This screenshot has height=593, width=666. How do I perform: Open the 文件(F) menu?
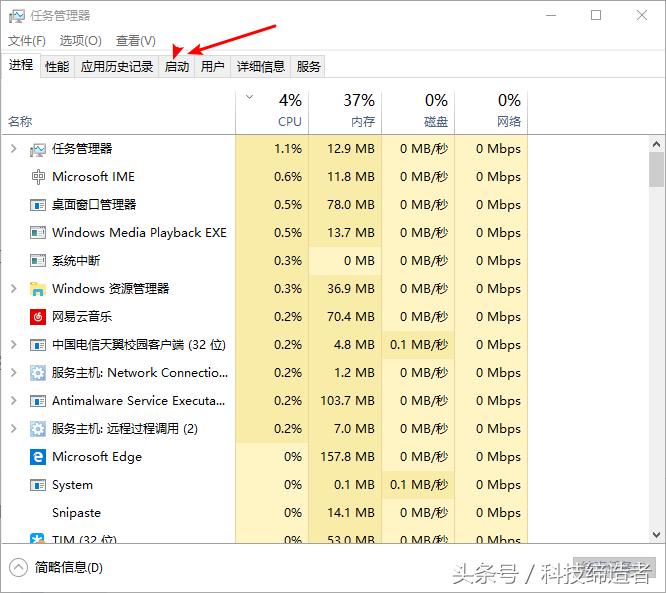click(26, 41)
